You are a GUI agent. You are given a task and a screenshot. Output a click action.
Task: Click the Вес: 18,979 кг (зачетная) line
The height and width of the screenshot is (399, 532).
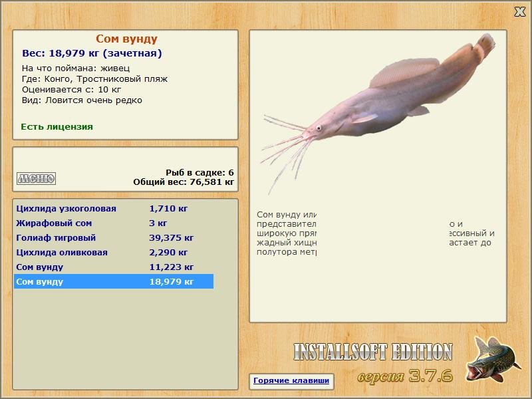(92, 53)
